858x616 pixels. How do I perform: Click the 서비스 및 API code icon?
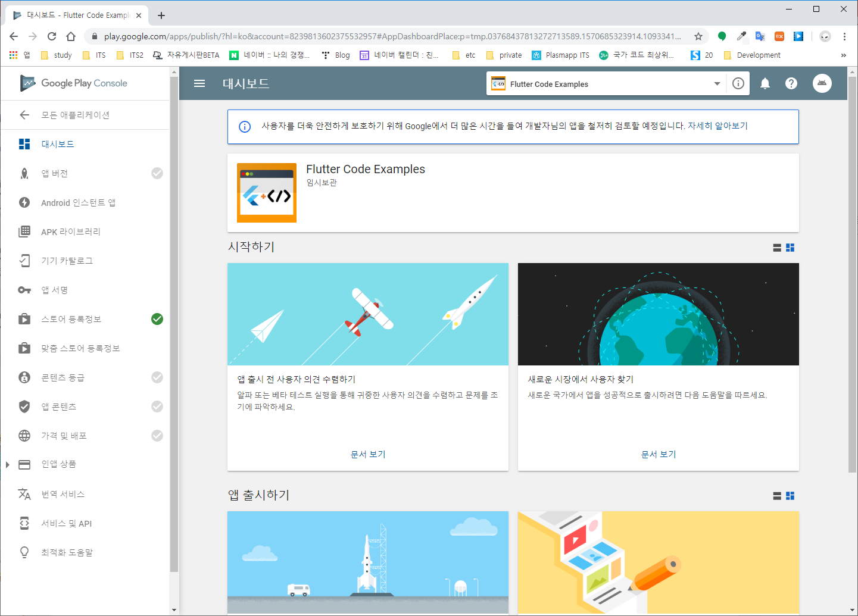coord(24,523)
